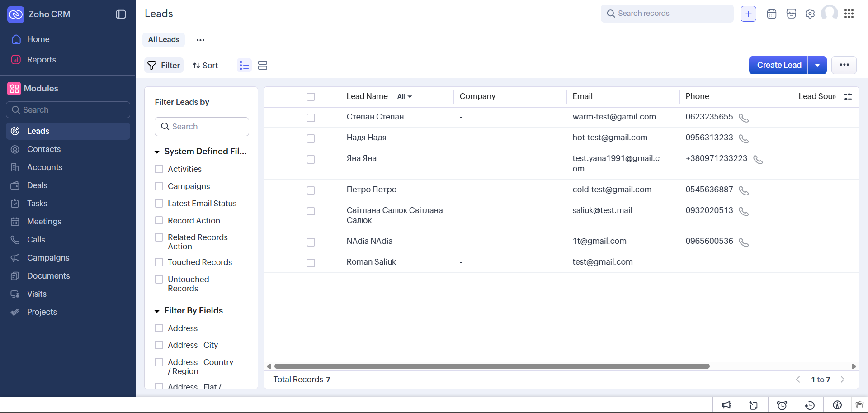Open the announcements megaphone icon in the bottom bar

tap(726, 405)
